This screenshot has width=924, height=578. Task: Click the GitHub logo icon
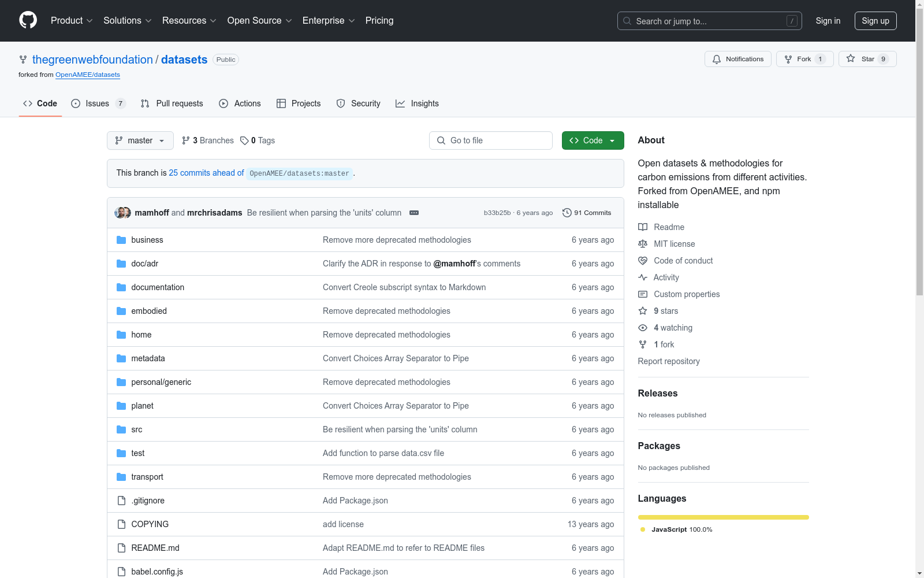tap(28, 20)
